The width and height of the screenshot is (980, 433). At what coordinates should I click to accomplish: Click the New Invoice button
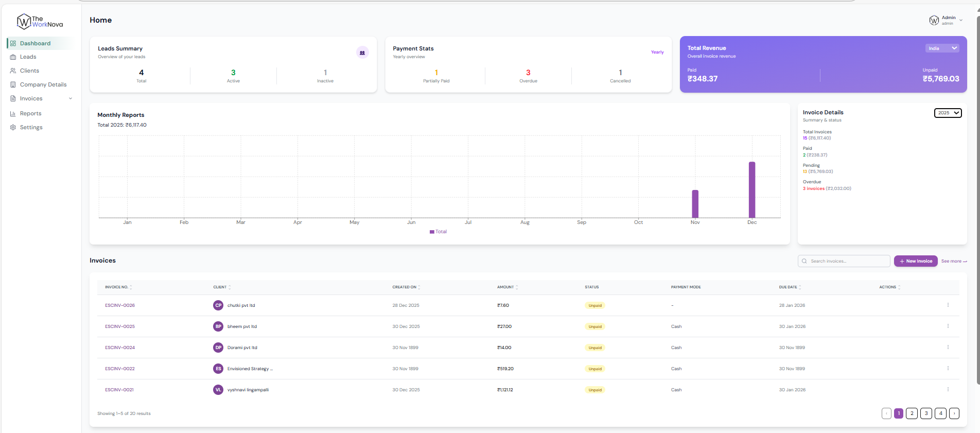pyautogui.click(x=915, y=261)
